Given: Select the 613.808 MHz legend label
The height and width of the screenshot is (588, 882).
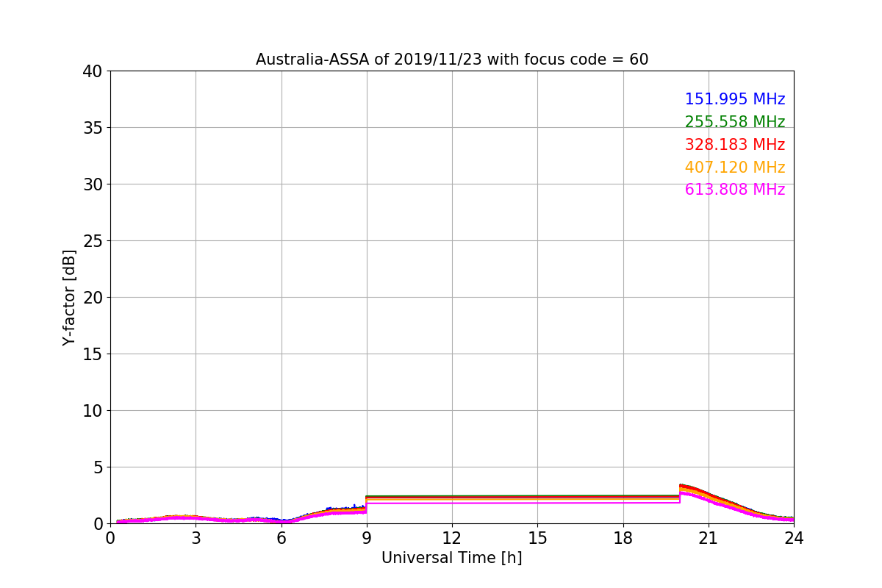Looking at the screenshot, I should coord(735,190).
